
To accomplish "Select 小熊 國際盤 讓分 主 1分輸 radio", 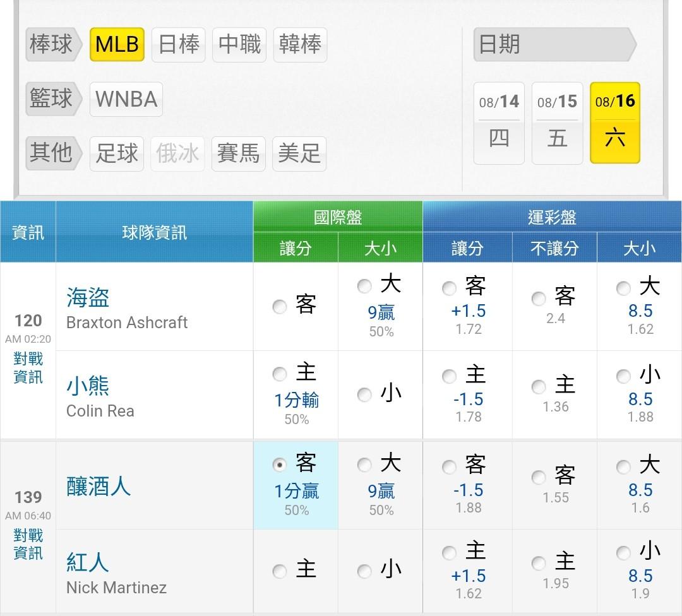I will pos(280,374).
